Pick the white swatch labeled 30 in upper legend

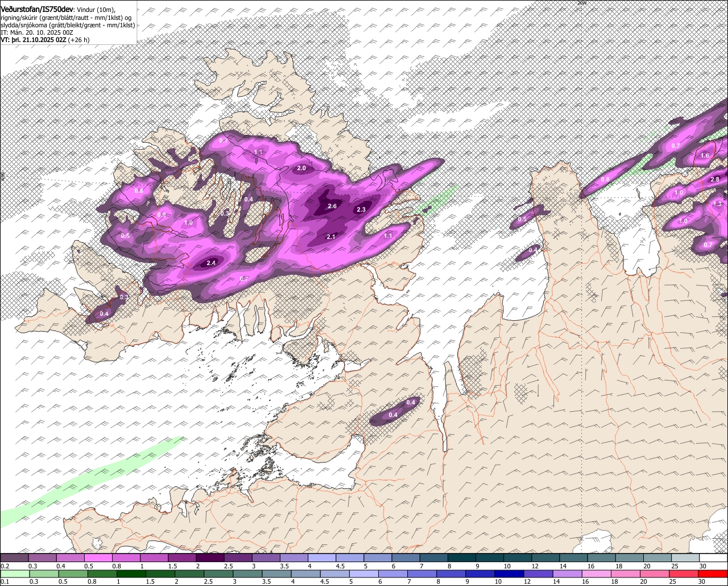point(714,558)
